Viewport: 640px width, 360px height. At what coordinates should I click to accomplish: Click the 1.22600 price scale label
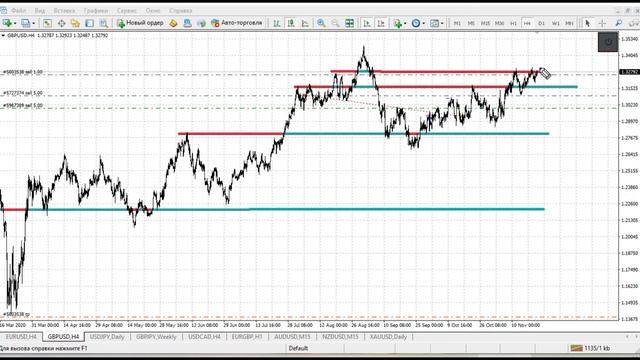pyautogui.click(x=629, y=204)
